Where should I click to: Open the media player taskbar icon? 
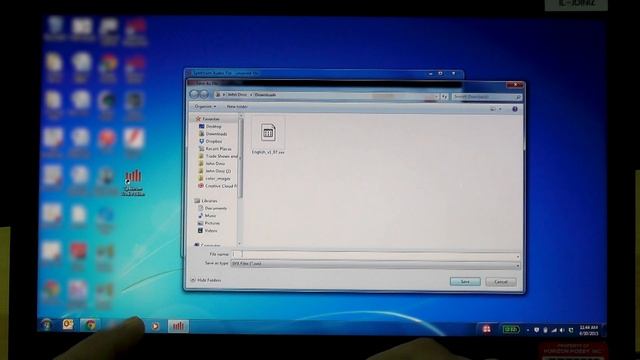(x=155, y=326)
